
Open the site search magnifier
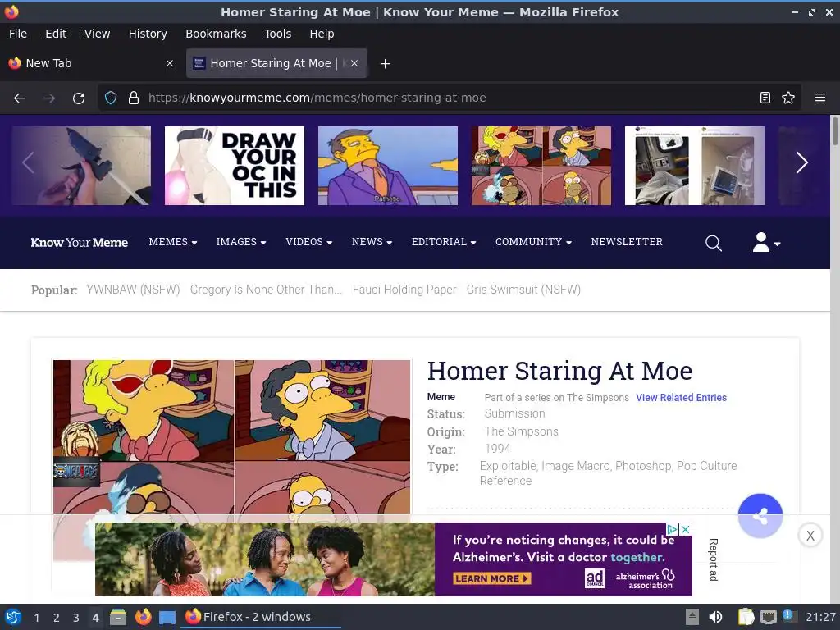click(713, 243)
